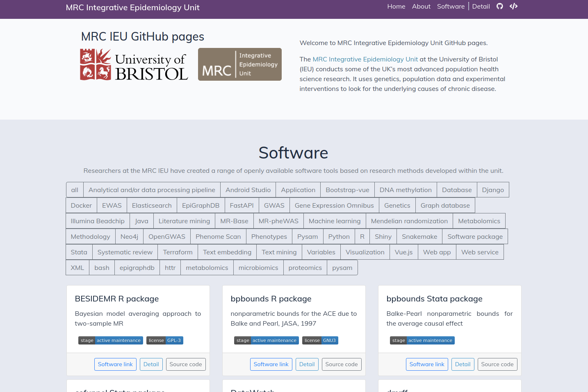Filter by the GWAS tag

(x=274, y=205)
